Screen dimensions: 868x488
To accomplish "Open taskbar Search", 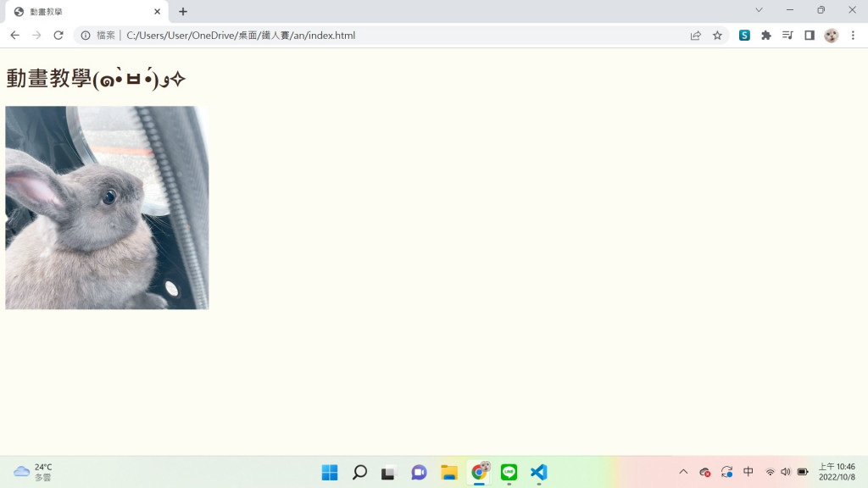I will (x=359, y=472).
